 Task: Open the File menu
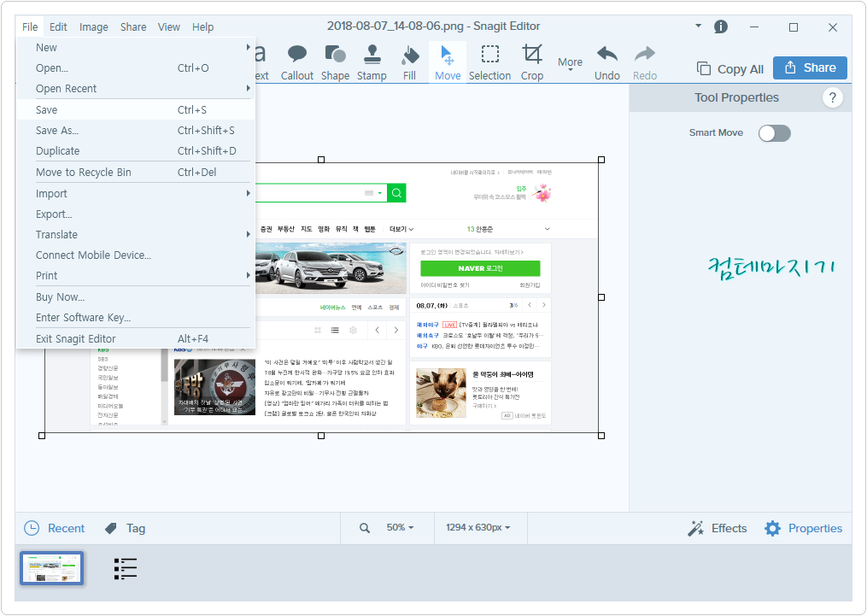click(x=30, y=26)
